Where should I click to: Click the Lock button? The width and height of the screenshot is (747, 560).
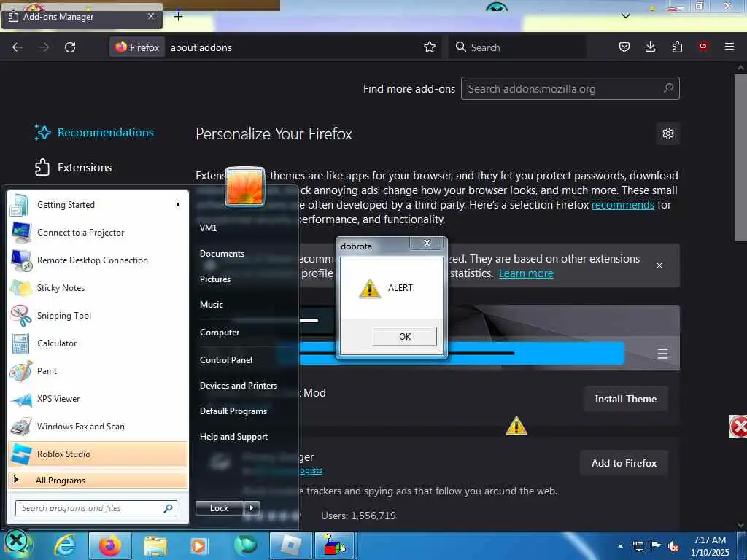pyautogui.click(x=219, y=508)
